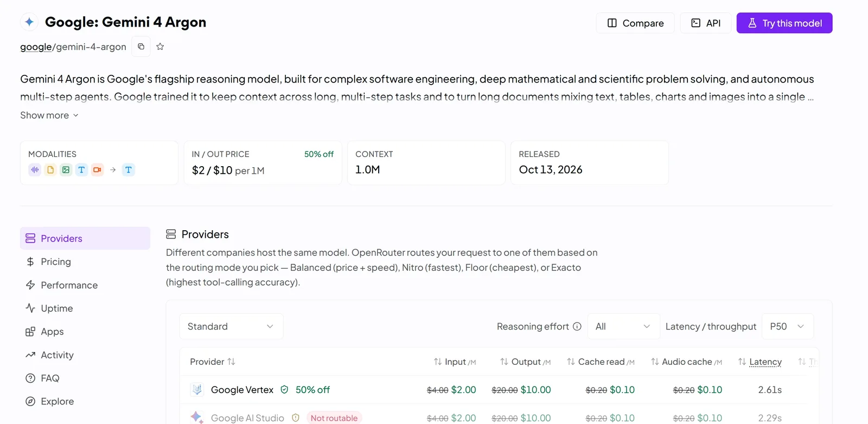Viewport: 868px width, 424px height.
Task: Click the Reasoning effort info icon
Action: click(577, 326)
